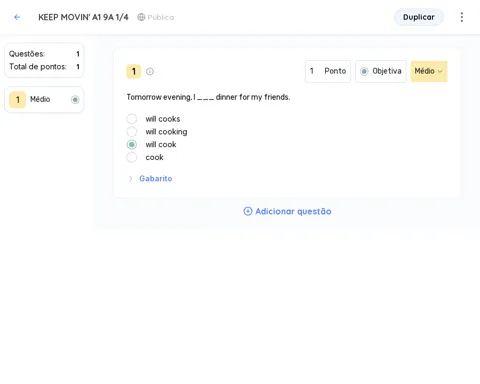Open the three-dot options menu
480x384 pixels.
coord(462,17)
